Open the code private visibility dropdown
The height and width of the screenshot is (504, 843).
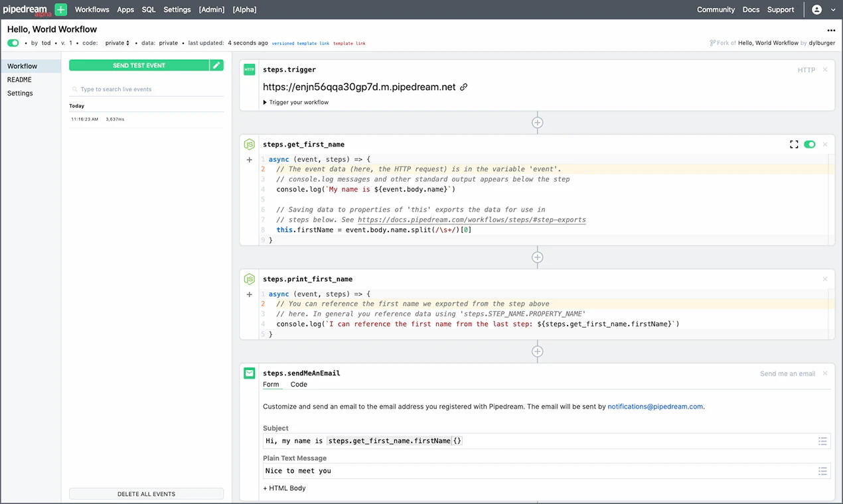[117, 43]
